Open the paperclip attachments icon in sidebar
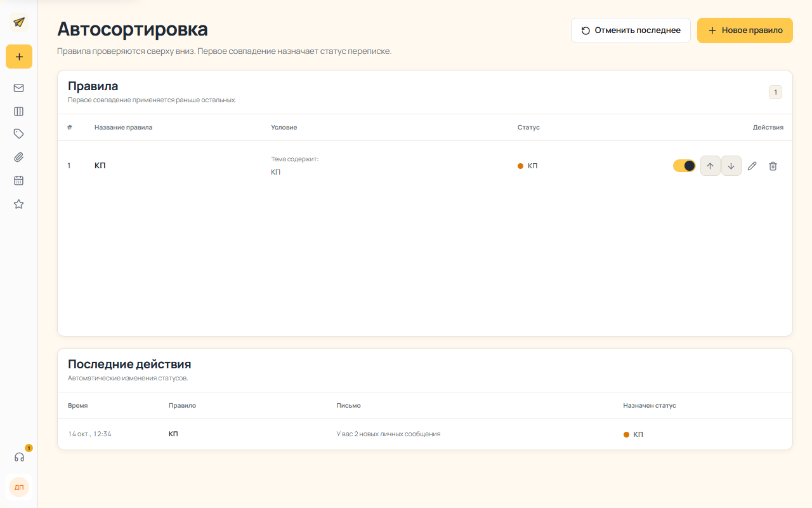 pyautogui.click(x=19, y=157)
